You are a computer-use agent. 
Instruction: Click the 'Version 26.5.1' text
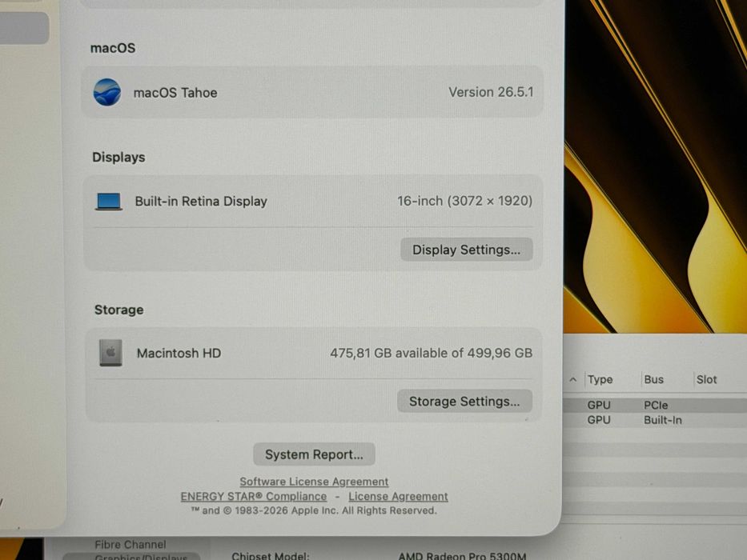(x=491, y=92)
